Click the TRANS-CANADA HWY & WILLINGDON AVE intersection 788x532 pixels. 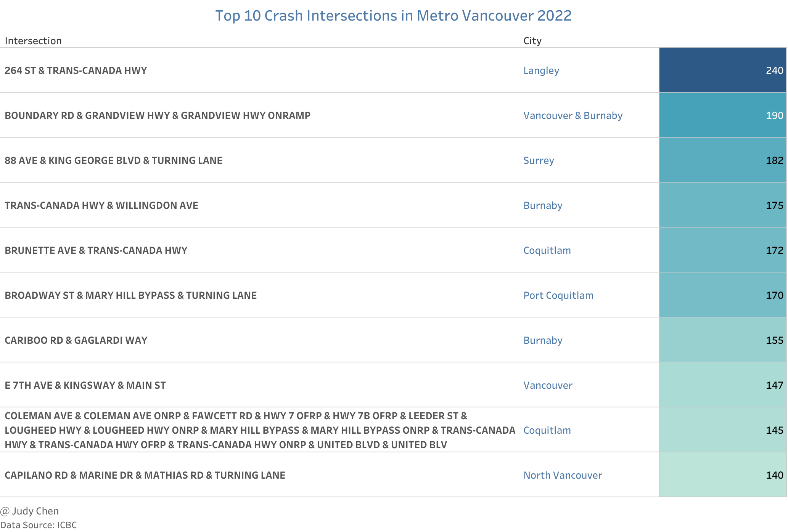101,205
